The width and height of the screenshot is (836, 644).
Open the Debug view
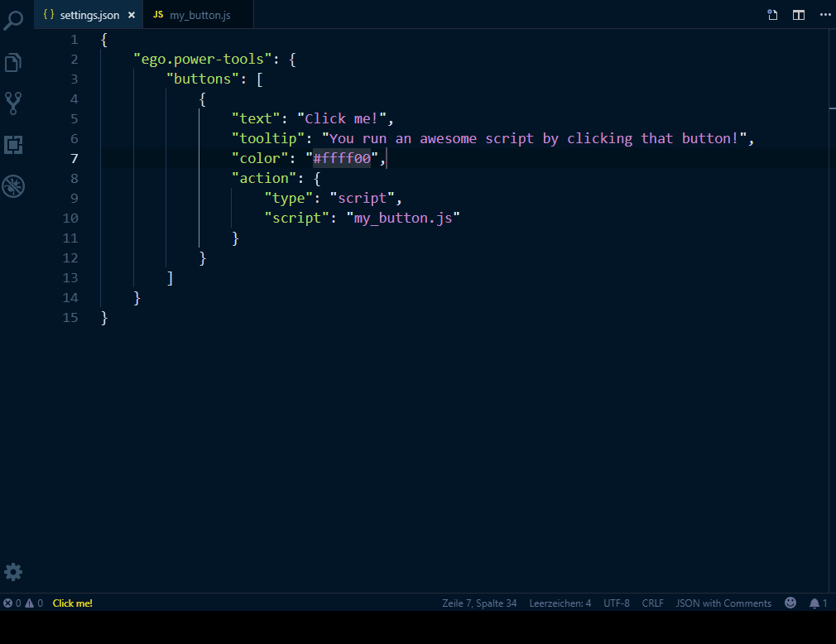(13, 186)
